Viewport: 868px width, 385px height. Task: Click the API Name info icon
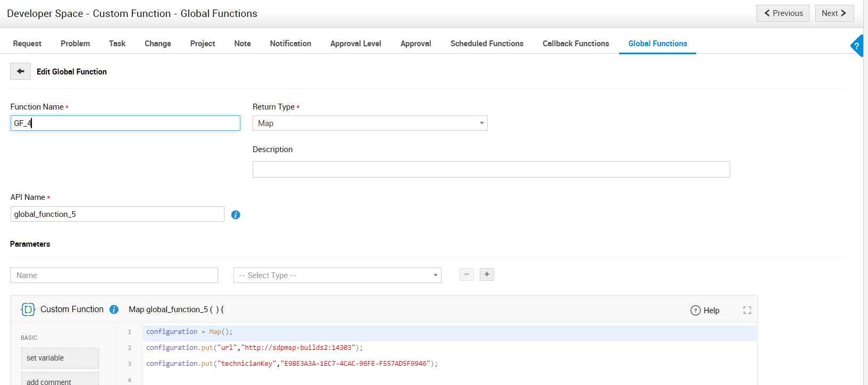click(x=236, y=215)
